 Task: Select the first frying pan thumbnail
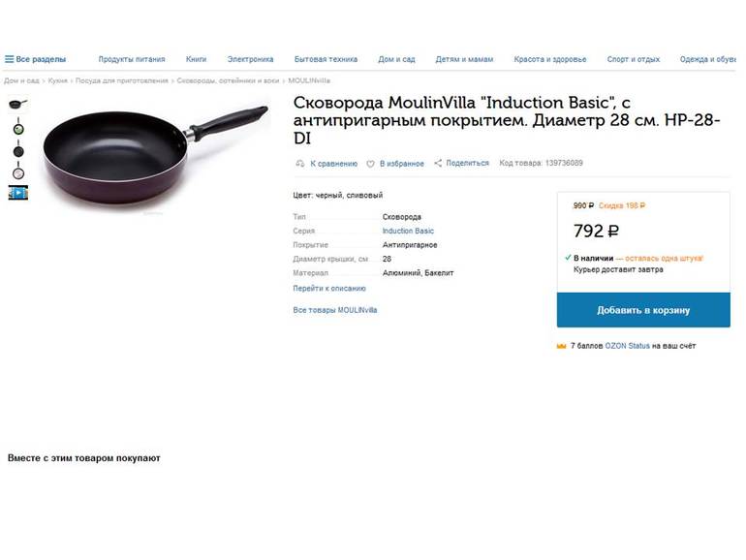tap(17, 104)
